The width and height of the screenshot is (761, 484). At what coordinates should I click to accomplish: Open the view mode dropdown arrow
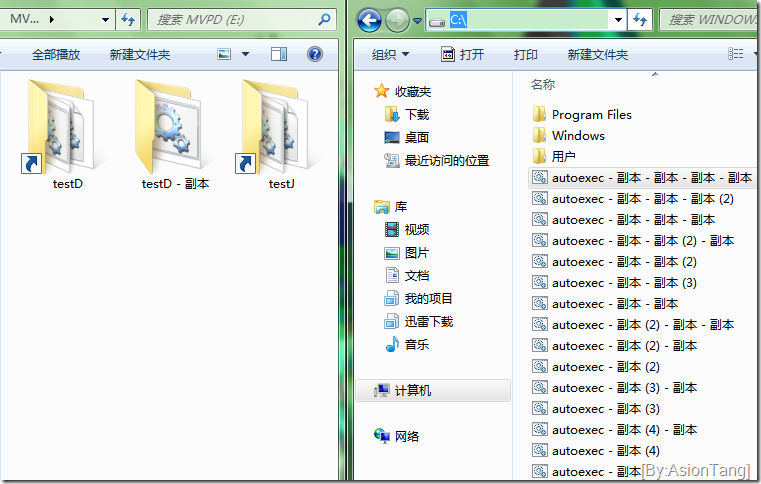coord(246,54)
